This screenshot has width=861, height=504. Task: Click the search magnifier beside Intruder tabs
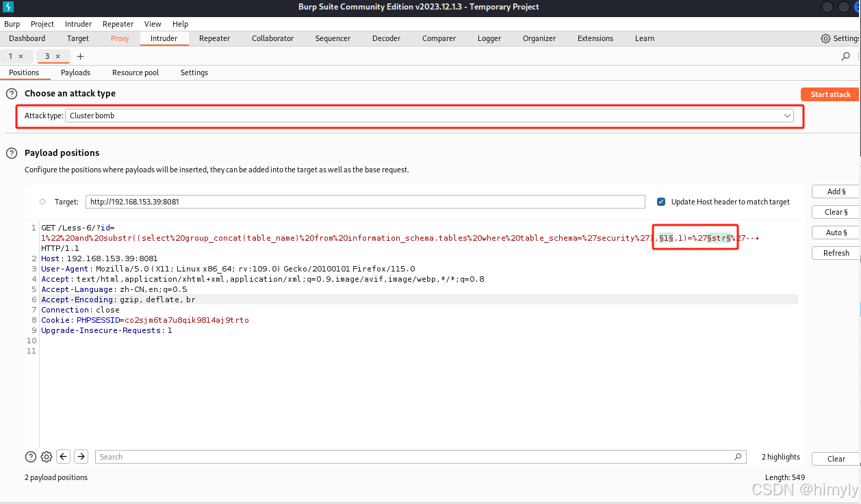[x=845, y=56]
